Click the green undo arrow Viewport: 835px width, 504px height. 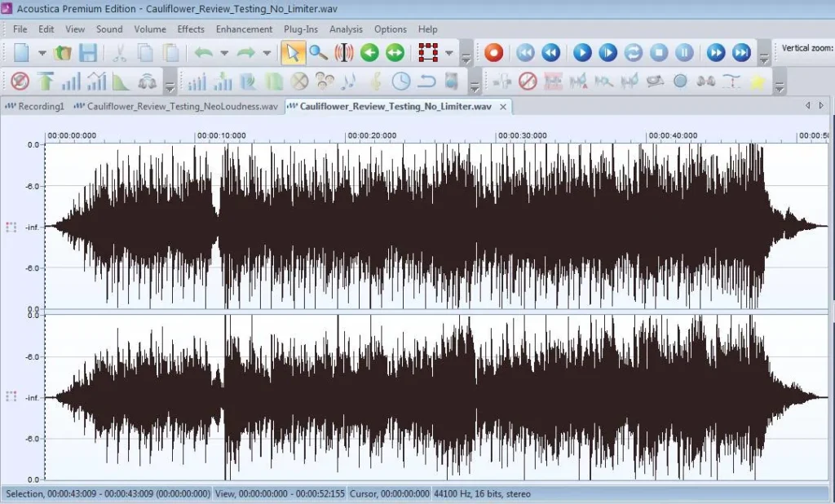(x=203, y=53)
